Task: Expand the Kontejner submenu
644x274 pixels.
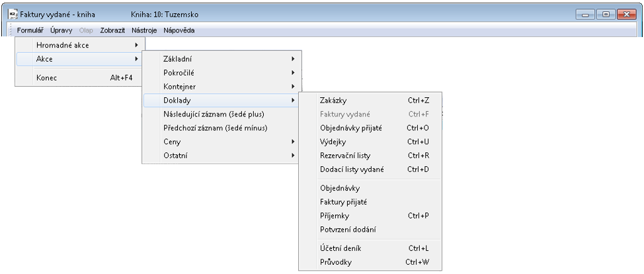Action: tap(179, 87)
